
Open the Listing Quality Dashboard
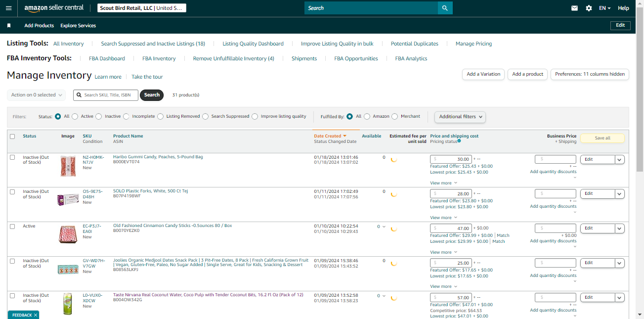[x=253, y=44]
